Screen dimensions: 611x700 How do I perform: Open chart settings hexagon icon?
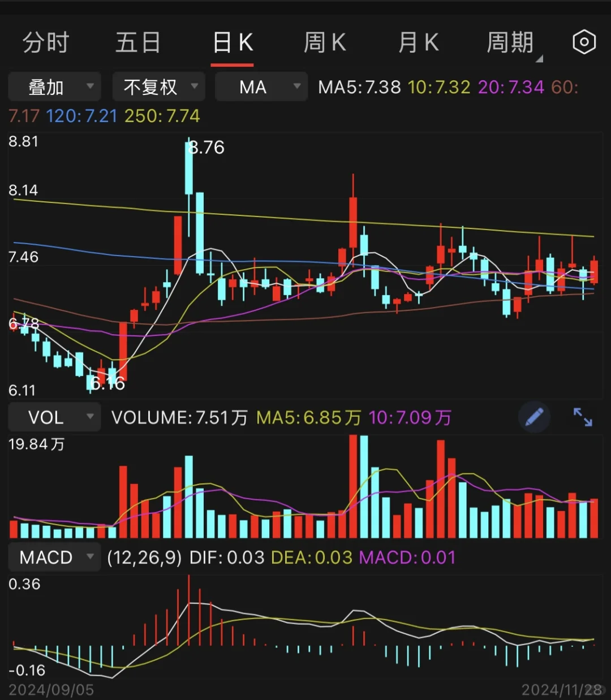pyautogui.click(x=584, y=42)
